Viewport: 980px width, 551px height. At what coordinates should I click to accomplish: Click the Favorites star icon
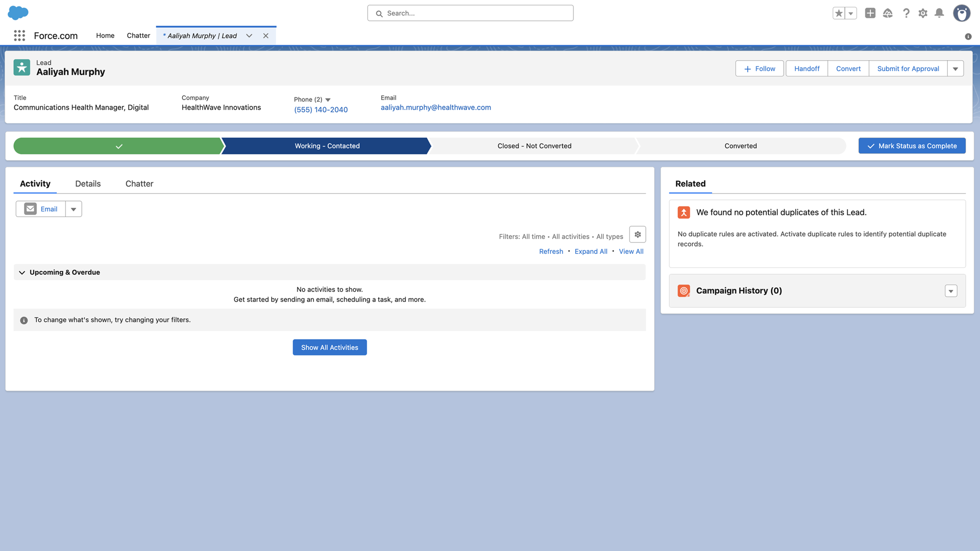tap(839, 13)
